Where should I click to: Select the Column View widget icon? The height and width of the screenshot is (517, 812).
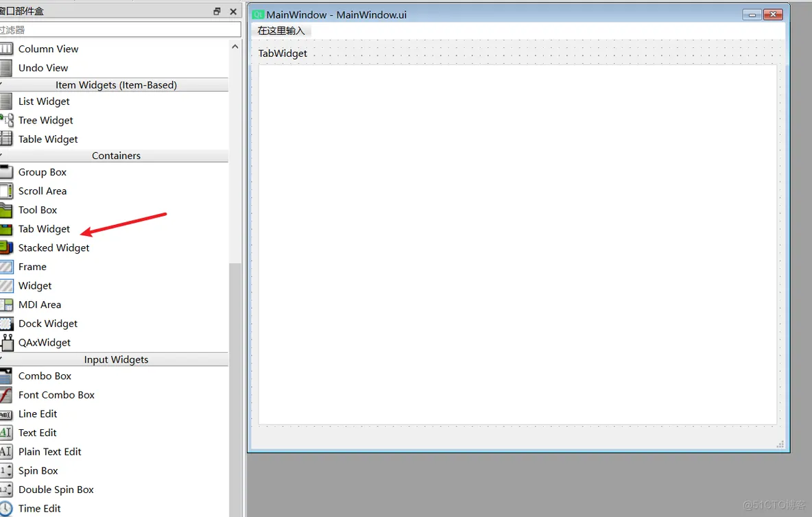(6, 49)
